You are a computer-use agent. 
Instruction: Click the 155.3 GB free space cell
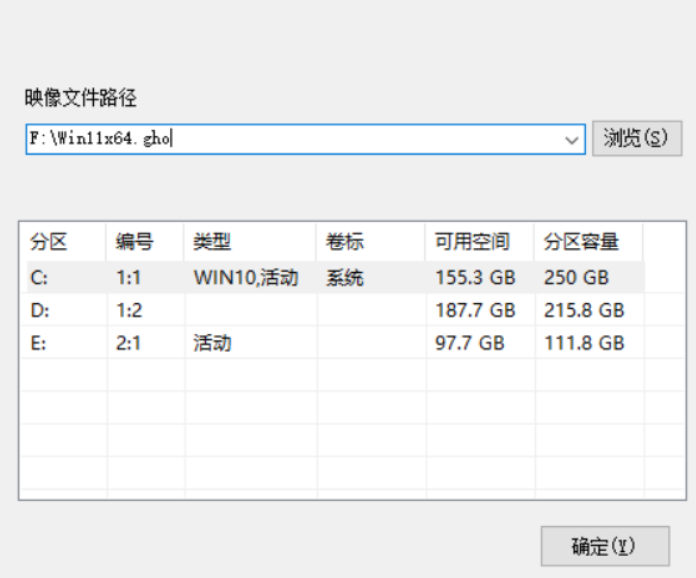coord(475,278)
